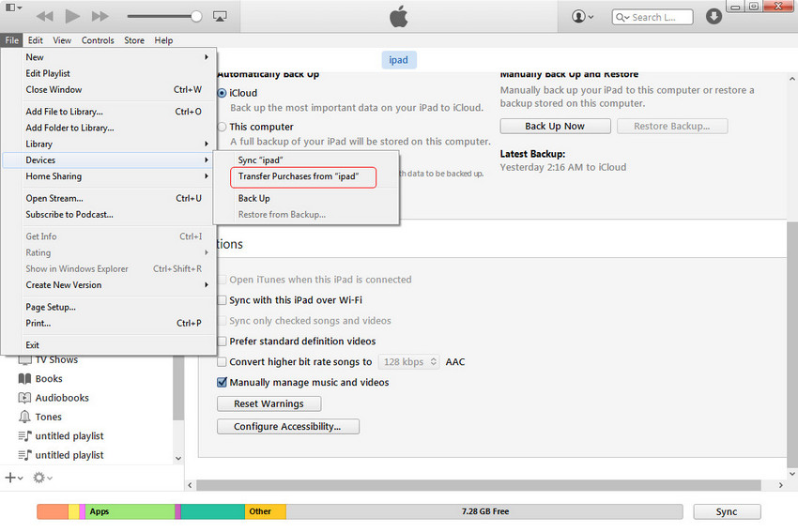Click the downloads arrow icon
This screenshot has height=532, width=798.
(x=714, y=17)
